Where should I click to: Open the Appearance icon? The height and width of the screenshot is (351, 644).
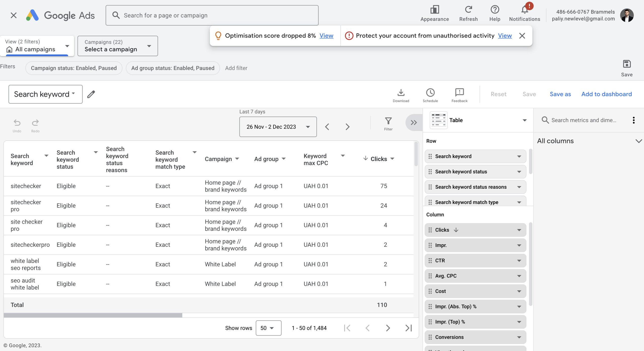[434, 10]
